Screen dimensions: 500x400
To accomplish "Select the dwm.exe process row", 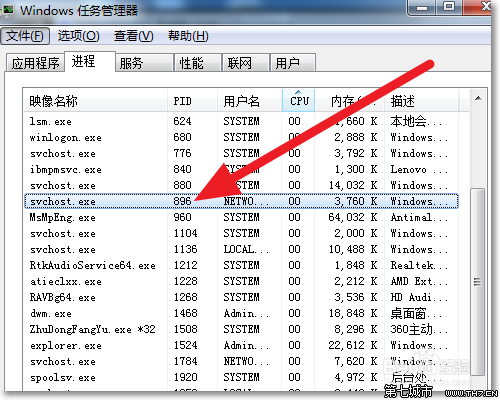I will (241, 313).
